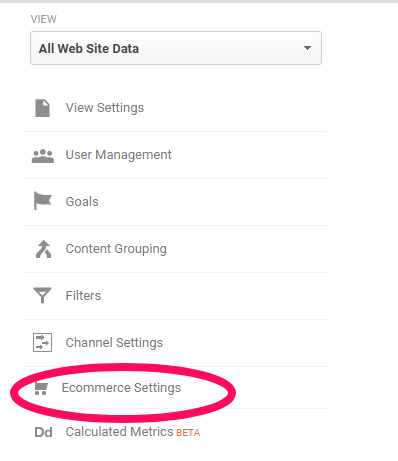Go to User Management
This screenshot has height=461, width=398.
click(118, 155)
